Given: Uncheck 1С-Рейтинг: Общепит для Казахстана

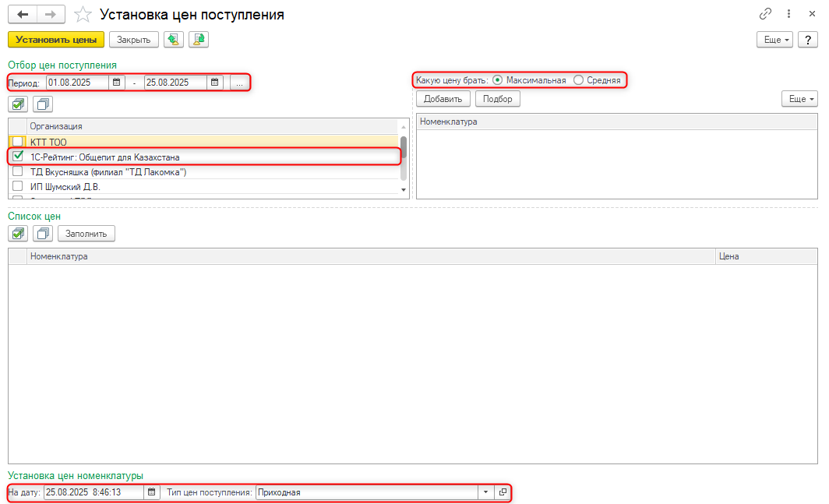Looking at the screenshot, I should point(18,157).
